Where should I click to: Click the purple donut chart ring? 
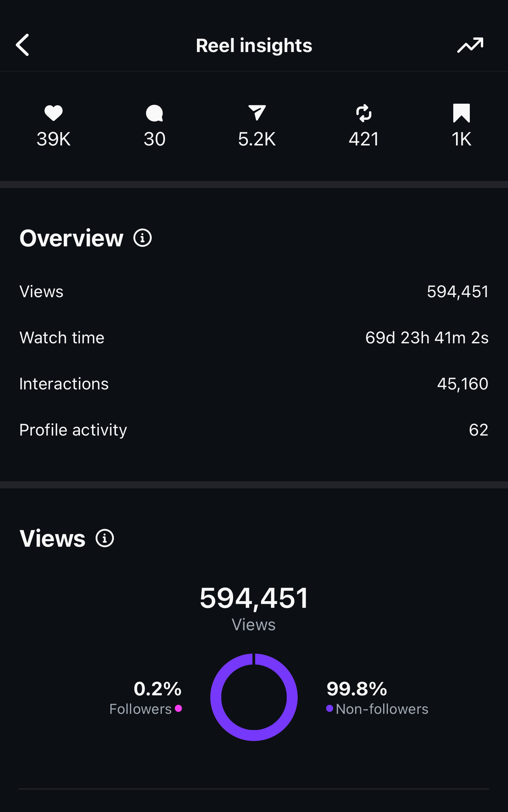pos(216,698)
